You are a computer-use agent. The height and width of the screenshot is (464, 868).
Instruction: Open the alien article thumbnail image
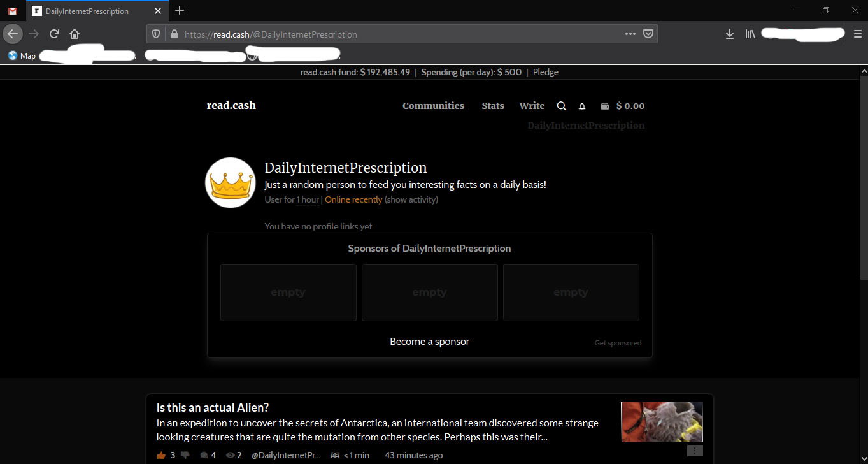(x=662, y=422)
